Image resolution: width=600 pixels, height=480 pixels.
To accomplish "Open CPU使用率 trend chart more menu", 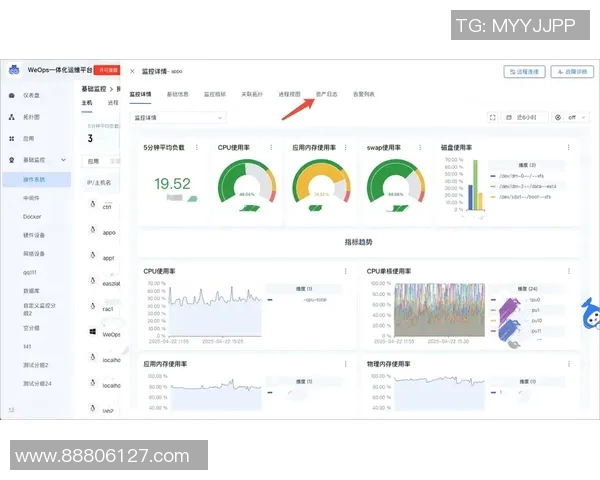I will 346,271.
